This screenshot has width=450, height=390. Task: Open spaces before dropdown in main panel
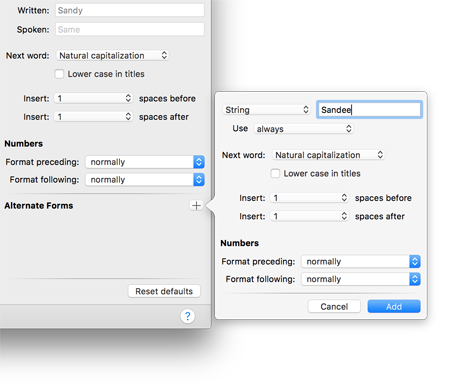click(94, 98)
